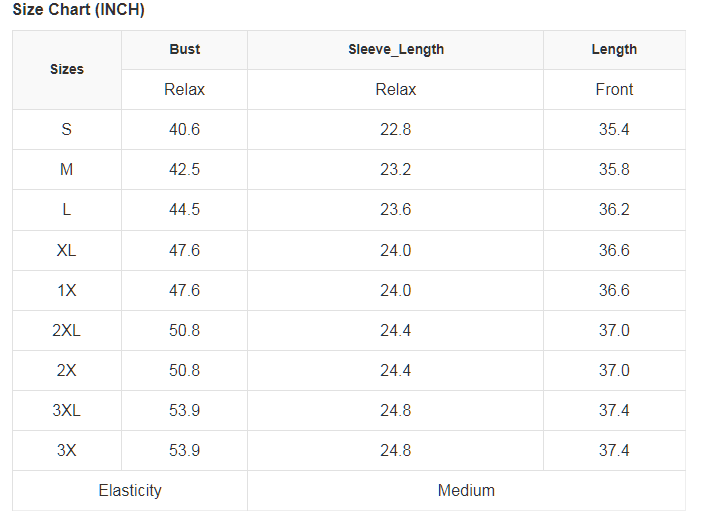Viewport: 706px width, 528px height.
Task: Select the M size row label
Action: 67,169
